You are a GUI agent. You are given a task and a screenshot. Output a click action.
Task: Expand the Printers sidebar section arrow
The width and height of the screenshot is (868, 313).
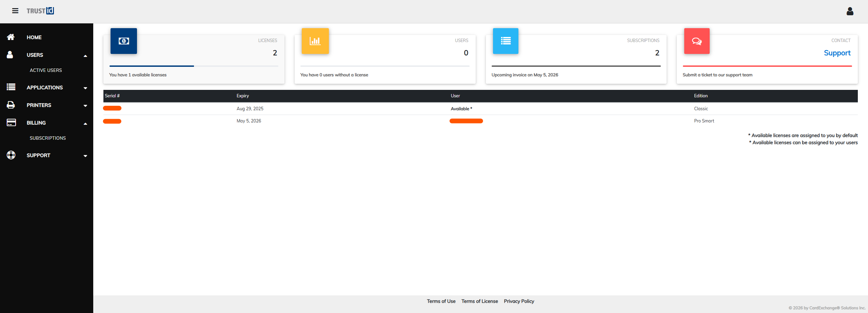click(85, 106)
